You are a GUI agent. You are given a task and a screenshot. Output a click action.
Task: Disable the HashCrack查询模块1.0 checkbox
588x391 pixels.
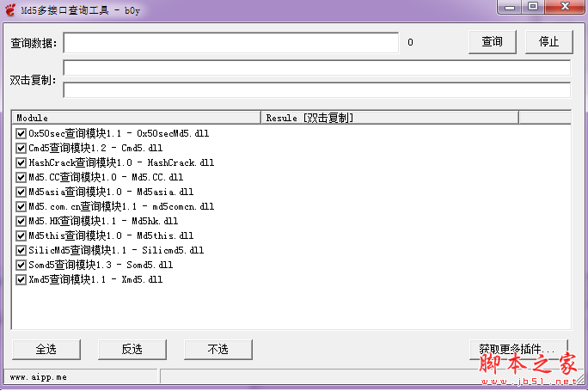tap(21, 162)
